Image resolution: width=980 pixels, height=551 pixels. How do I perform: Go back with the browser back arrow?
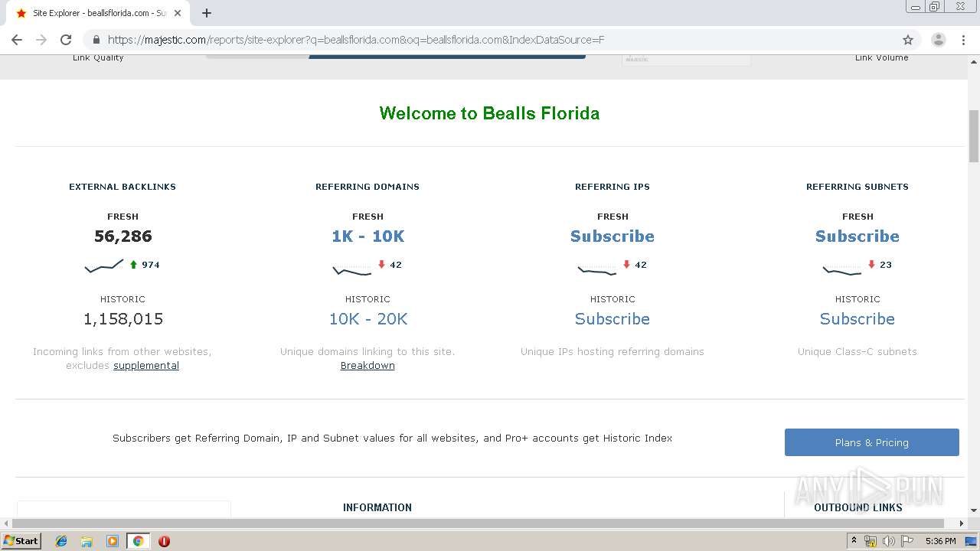[17, 40]
